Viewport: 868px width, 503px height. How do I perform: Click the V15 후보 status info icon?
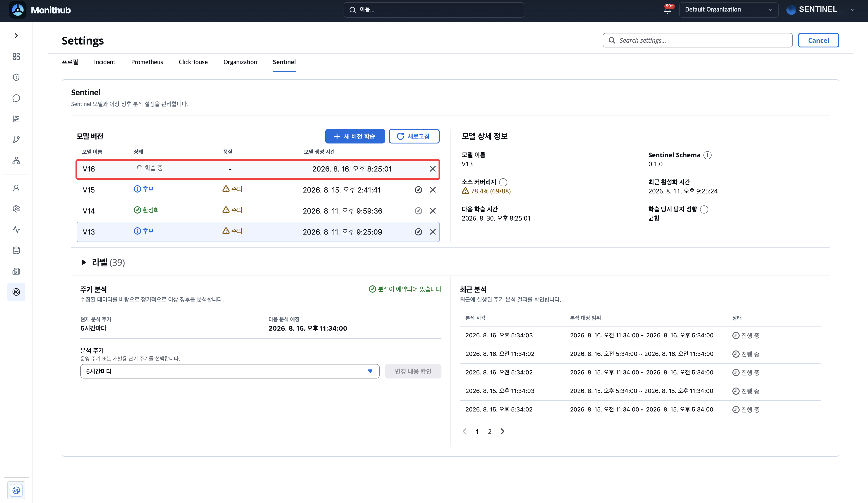tap(137, 189)
